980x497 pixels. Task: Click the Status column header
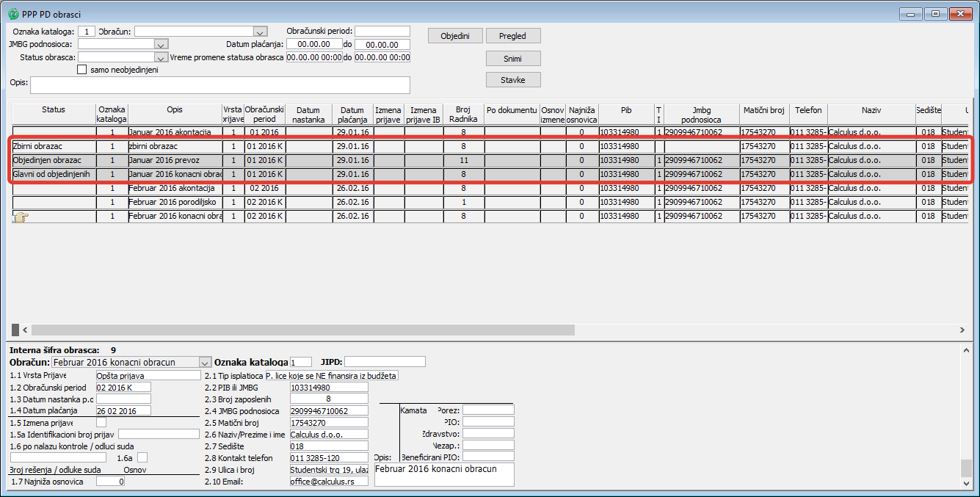54,110
